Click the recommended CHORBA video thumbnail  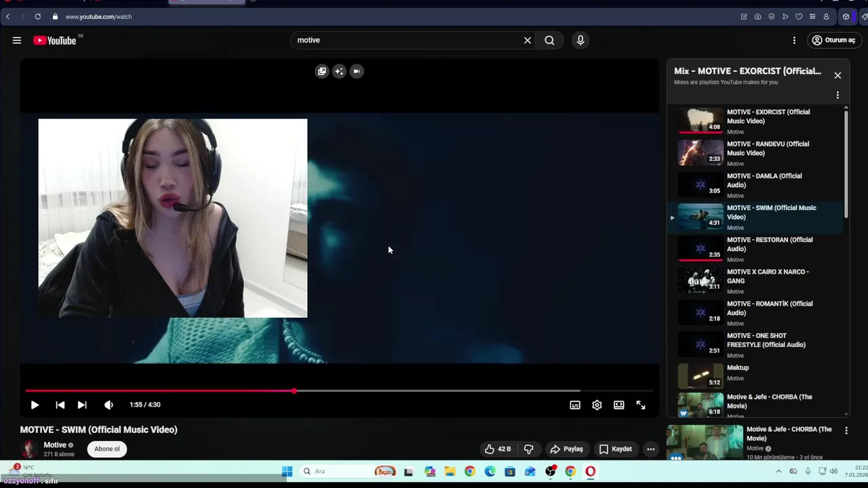click(x=705, y=443)
